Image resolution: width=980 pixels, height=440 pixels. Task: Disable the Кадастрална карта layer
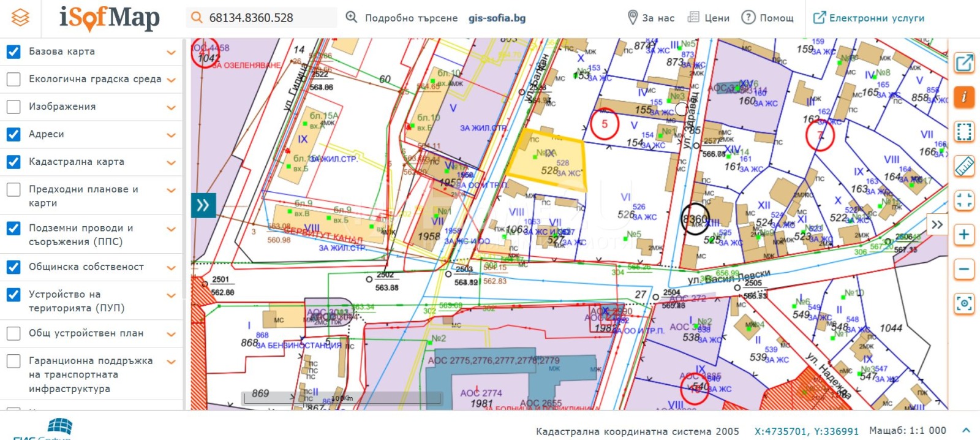pos(13,162)
